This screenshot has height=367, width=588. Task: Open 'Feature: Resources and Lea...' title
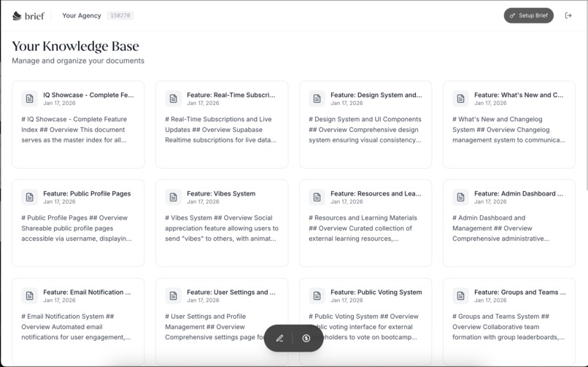[x=376, y=193]
